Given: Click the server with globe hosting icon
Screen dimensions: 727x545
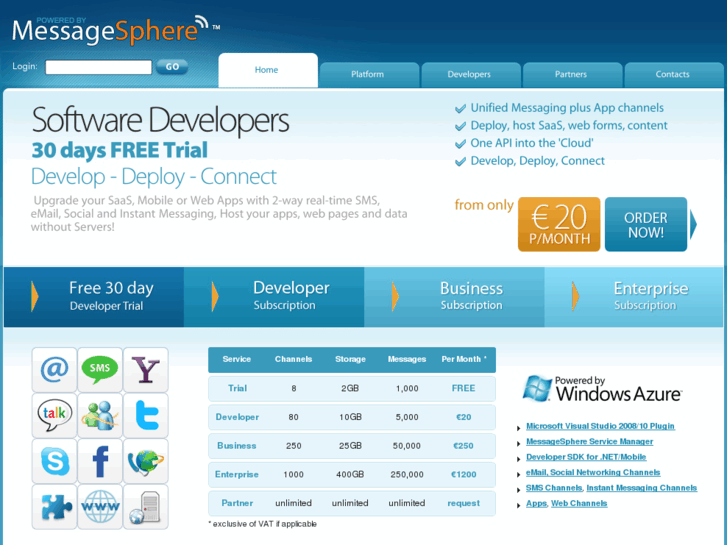Looking at the screenshot, I should point(146,507).
